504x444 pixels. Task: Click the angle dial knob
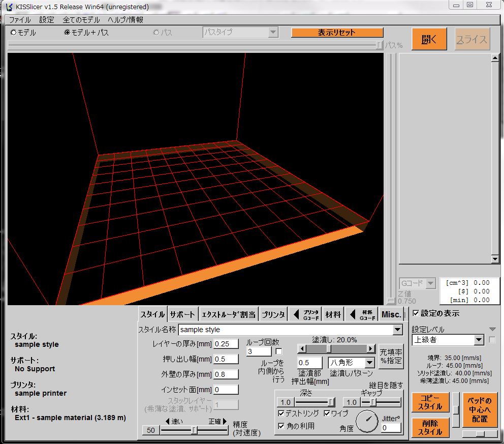(x=367, y=421)
